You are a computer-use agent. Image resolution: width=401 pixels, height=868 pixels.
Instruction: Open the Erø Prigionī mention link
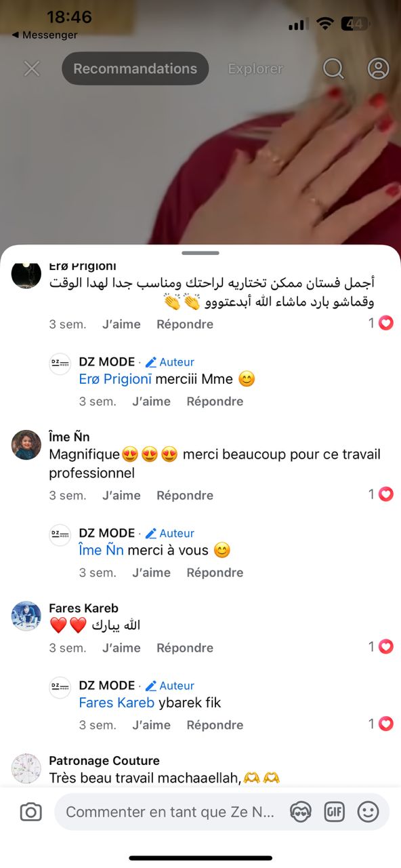coord(115,379)
